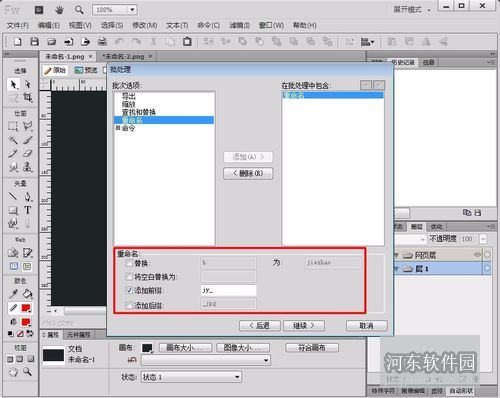Select the Zoom tool in the tools panel

pyautogui.click(x=28, y=371)
